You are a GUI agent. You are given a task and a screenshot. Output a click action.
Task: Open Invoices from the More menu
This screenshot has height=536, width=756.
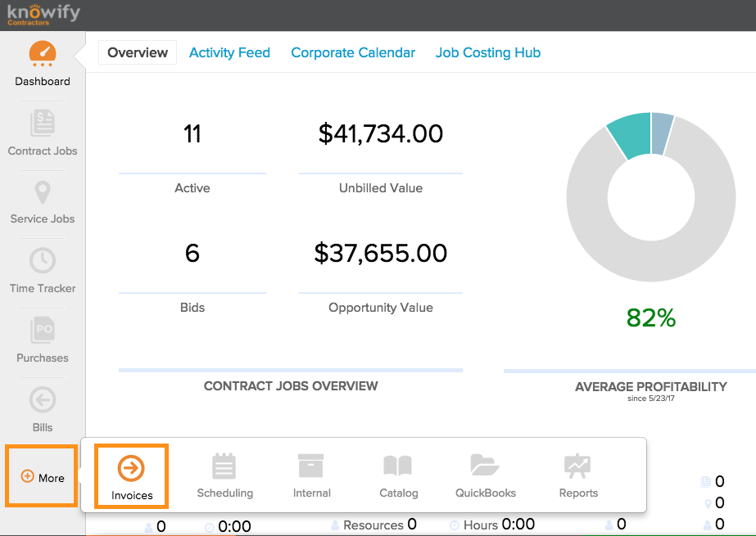(x=132, y=476)
